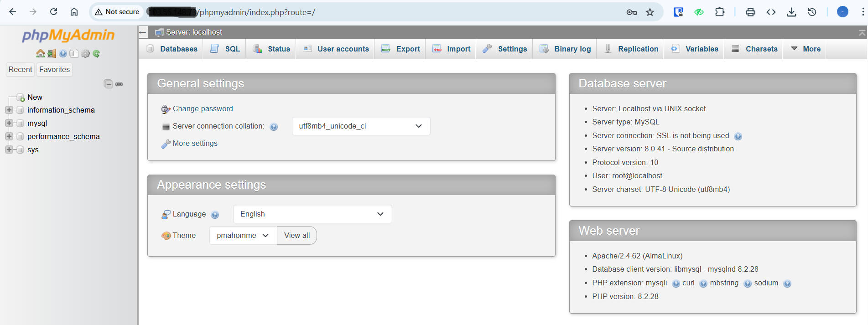Open phpMyAdmin documentation help icon in sidebar
Viewport: 868px width, 325px height.
(x=63, y=53)
